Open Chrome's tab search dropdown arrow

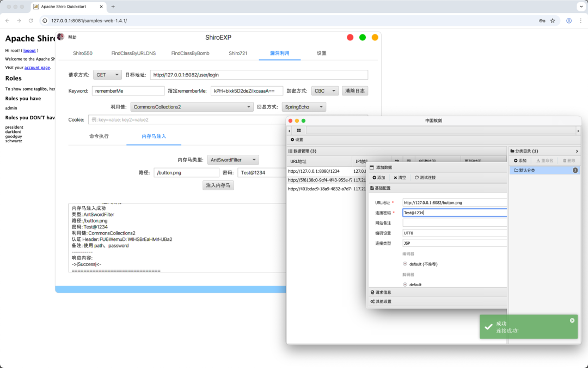[581, 7]
